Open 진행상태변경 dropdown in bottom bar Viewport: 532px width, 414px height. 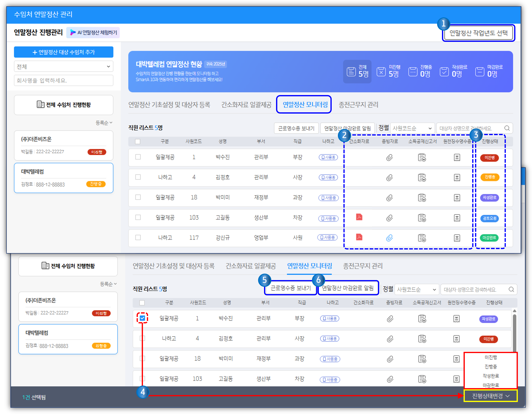point(491,396)
